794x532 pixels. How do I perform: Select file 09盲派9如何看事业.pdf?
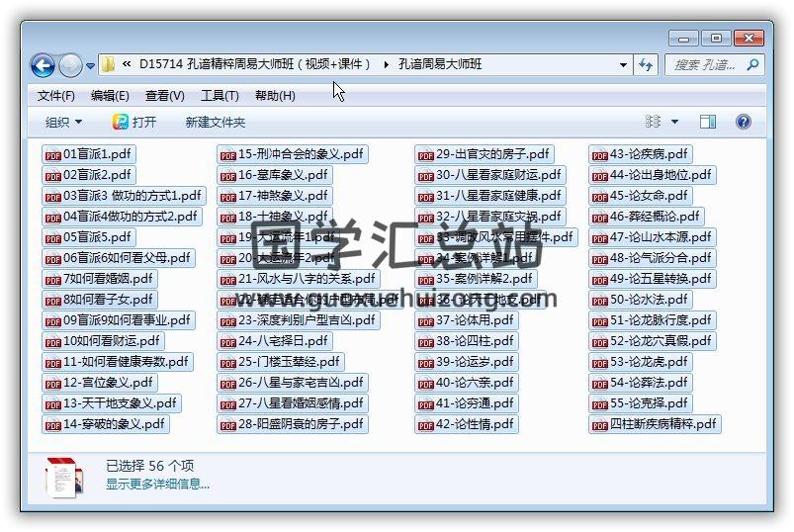(x=118, y=320)
